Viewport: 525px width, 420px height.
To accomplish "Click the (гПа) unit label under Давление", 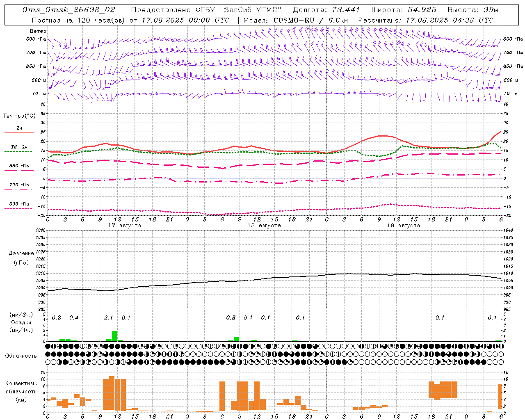I will point(21,263).
